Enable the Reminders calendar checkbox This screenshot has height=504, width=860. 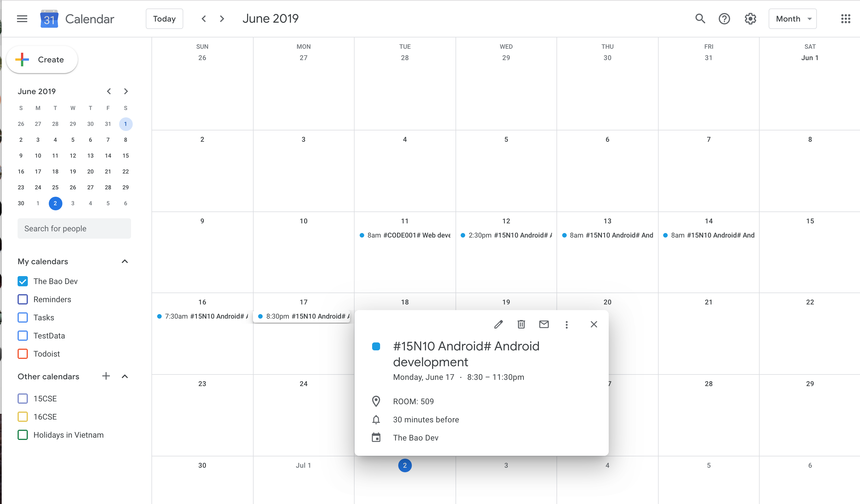(x=22, y=299)
